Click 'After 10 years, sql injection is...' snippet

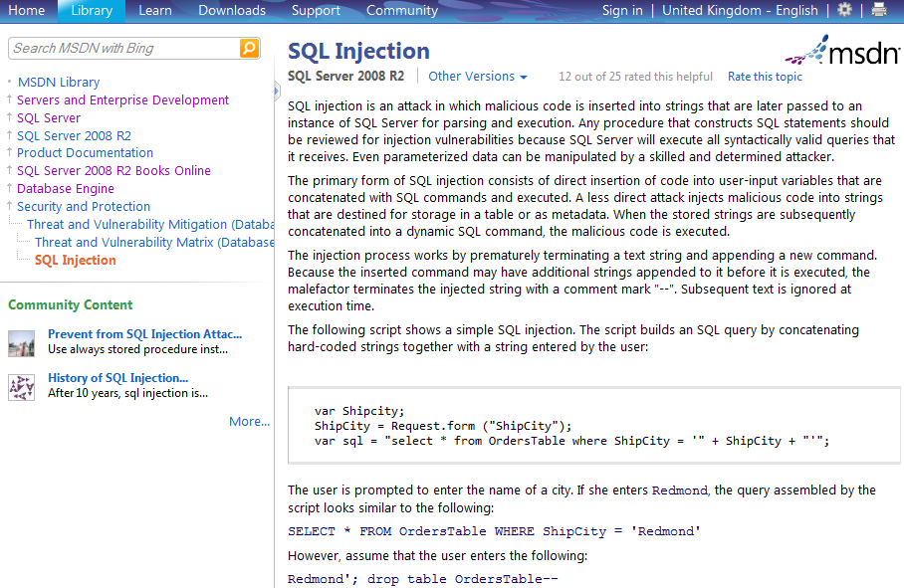click(x=128, y=393)
